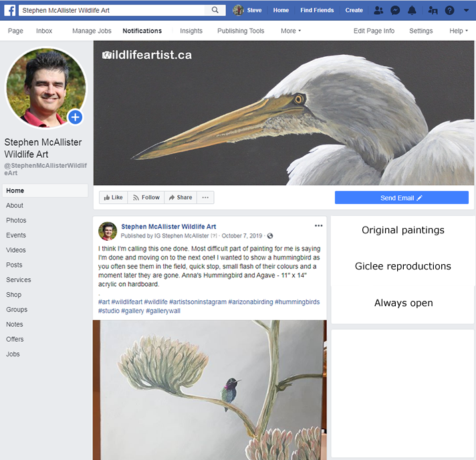The image size is (476, 460).
Task: Click the Send Email button
Action: [x=401, y=197]
